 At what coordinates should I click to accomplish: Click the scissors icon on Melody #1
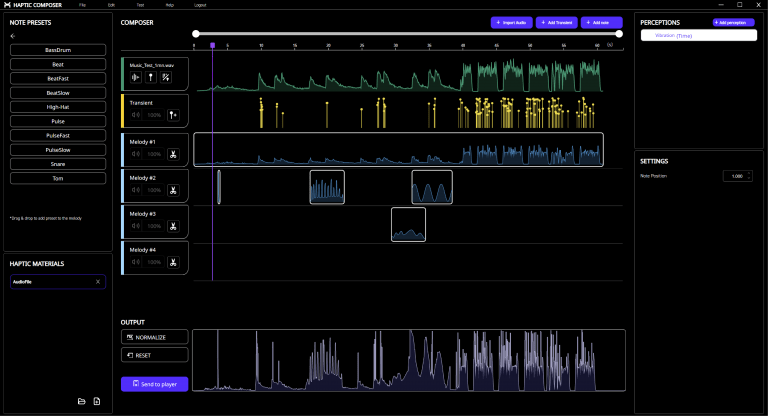173,155
